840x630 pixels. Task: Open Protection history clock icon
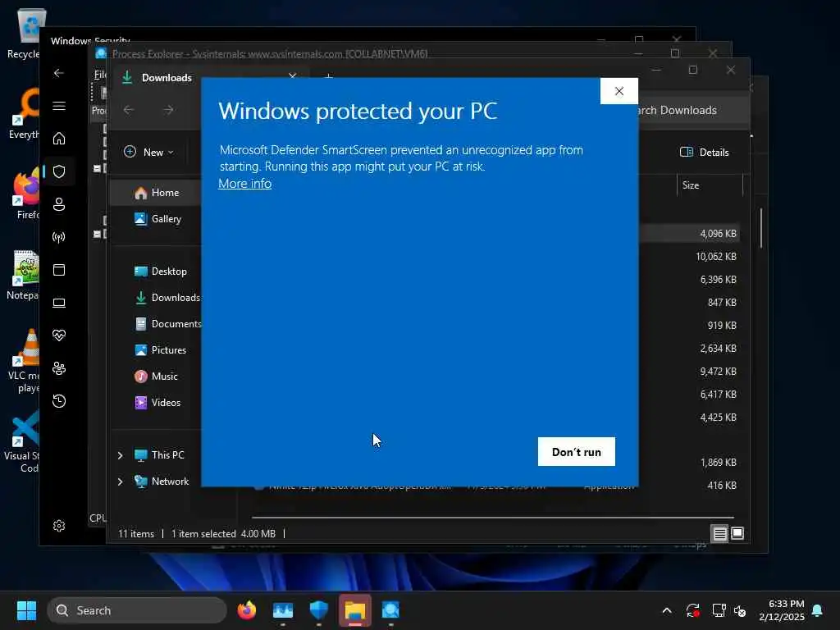coord(59,400)
